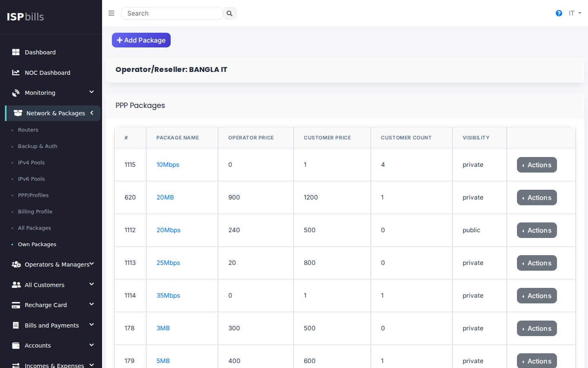This screenshot has height=368, width=588.
Task: Open Actions dropdown for 20Mbps package
Action: (x=537, y=230)
